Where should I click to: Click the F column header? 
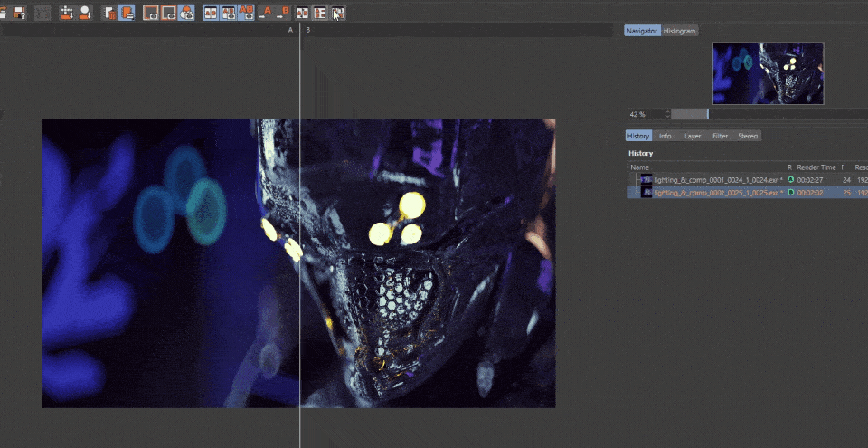click(x=843, y=167)
